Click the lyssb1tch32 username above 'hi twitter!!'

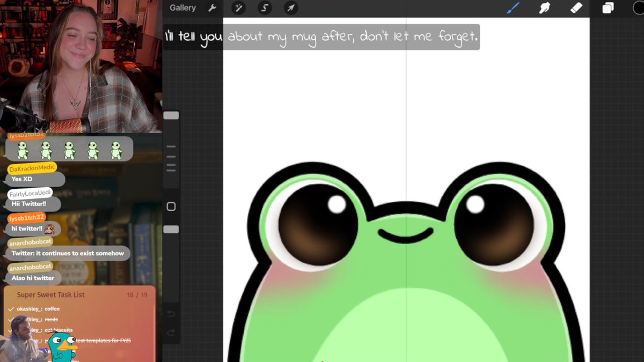pyautogui.click(x=26, y=218)
